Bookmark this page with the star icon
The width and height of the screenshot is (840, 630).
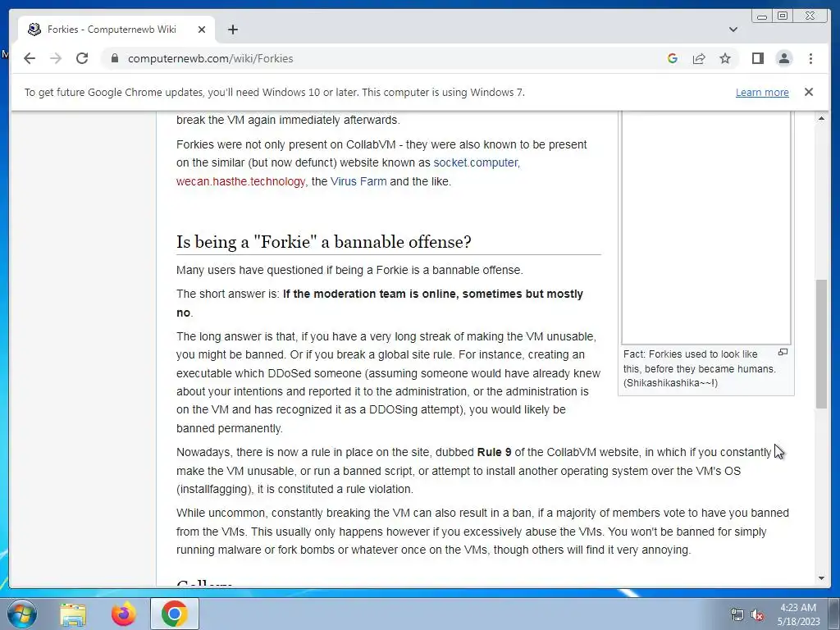(x=725, y=58)
